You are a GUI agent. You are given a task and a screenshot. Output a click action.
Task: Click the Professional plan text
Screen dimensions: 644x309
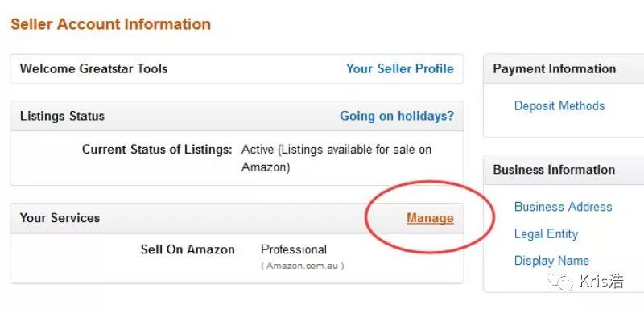click(x=294, y=249)
